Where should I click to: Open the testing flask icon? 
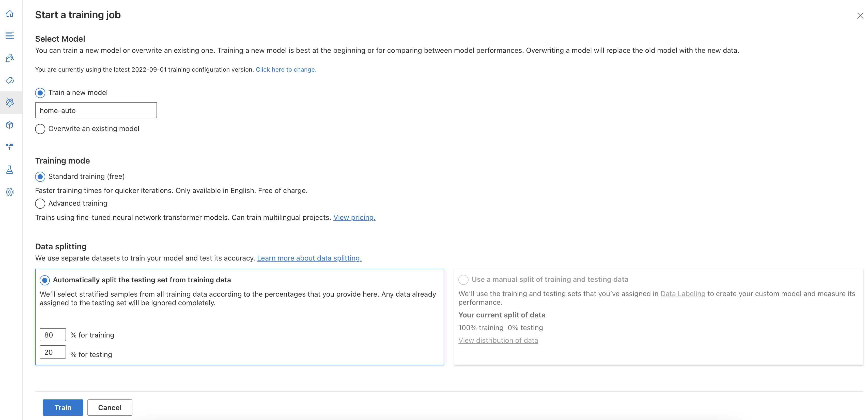click(x=10, y=169)
